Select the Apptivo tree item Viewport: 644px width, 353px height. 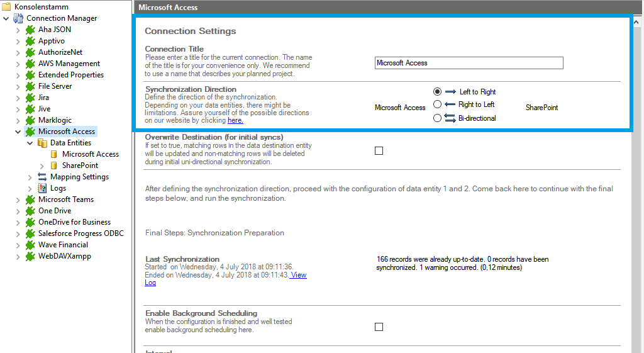pos(52,41)
